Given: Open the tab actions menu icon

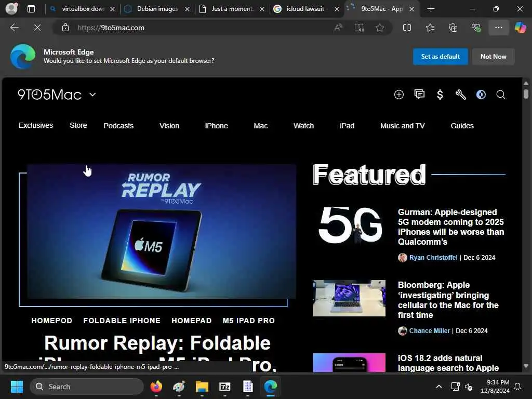Looking at the screenshot, I should (x=31, y=9).
